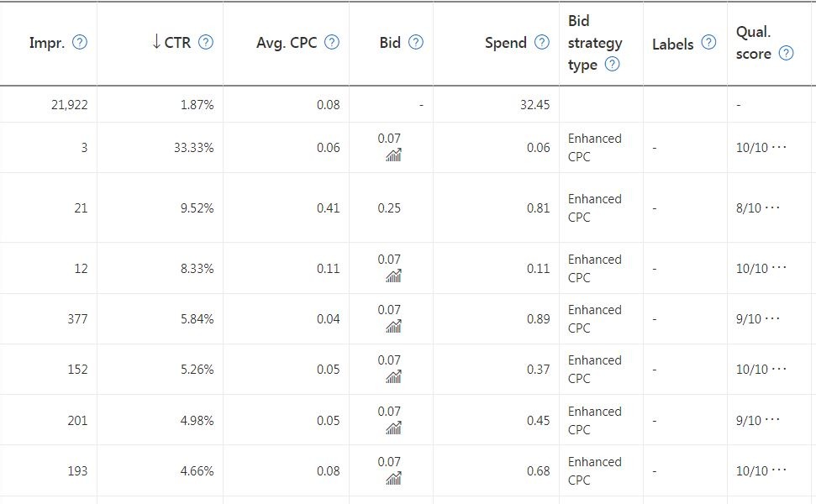Expand the 10/10 quality score ellipsis, first row
Screen dimensions: 816x504
pyautogui.click(x=778, y=147)
